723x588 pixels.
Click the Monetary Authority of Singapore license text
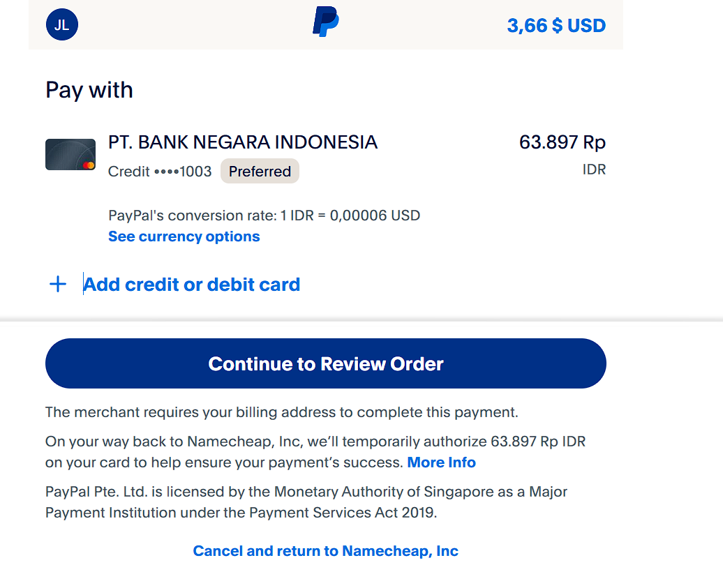coord(306,502)
